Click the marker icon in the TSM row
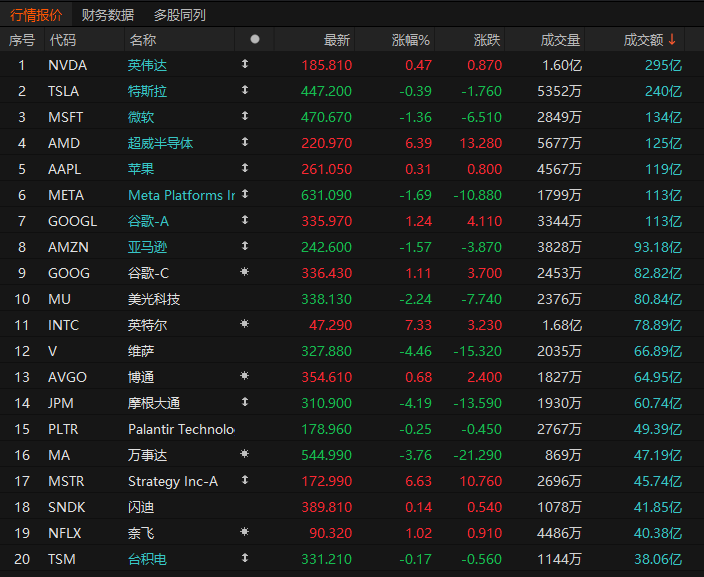This screenshot has height=577, width=704. click(x=245, y=558)
